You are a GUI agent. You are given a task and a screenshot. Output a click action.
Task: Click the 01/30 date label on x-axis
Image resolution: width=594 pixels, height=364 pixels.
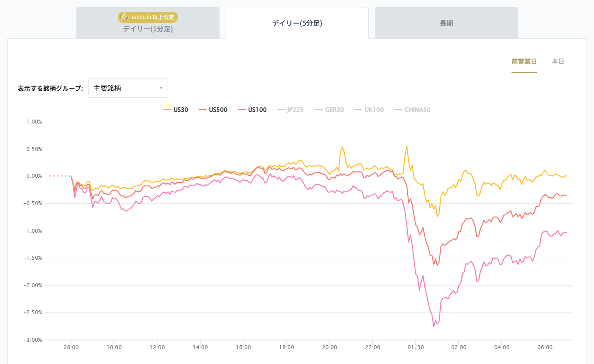(x=415, y=347)
